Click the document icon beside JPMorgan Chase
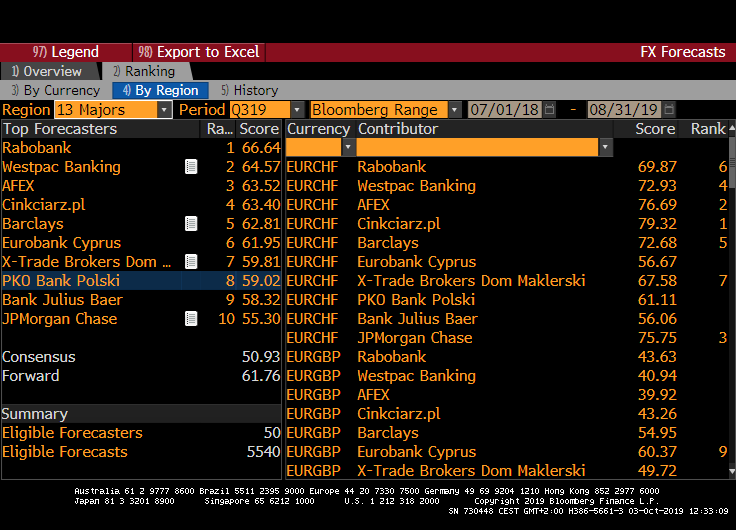 pos(191,319)
